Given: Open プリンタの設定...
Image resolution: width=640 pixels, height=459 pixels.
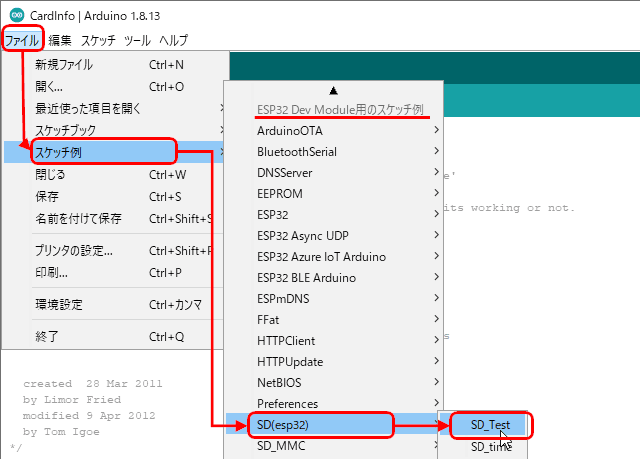Looking at the screenshot, I should 113,251.
